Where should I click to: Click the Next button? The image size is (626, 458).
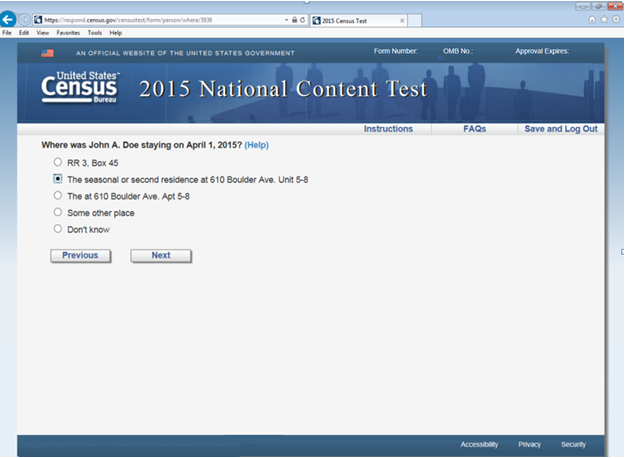(161, 256)
